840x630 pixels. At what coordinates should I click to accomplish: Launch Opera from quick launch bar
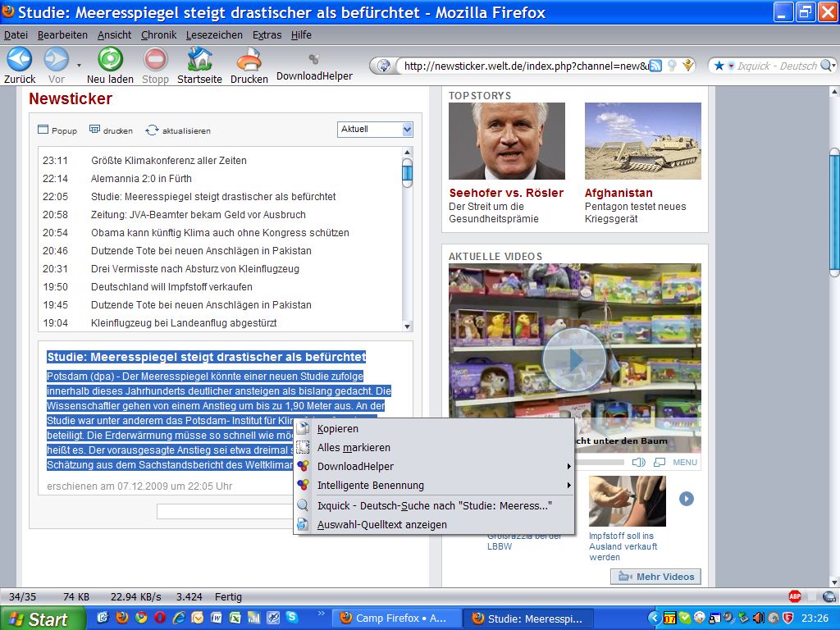pyautogui.click(x=160, y=618)
